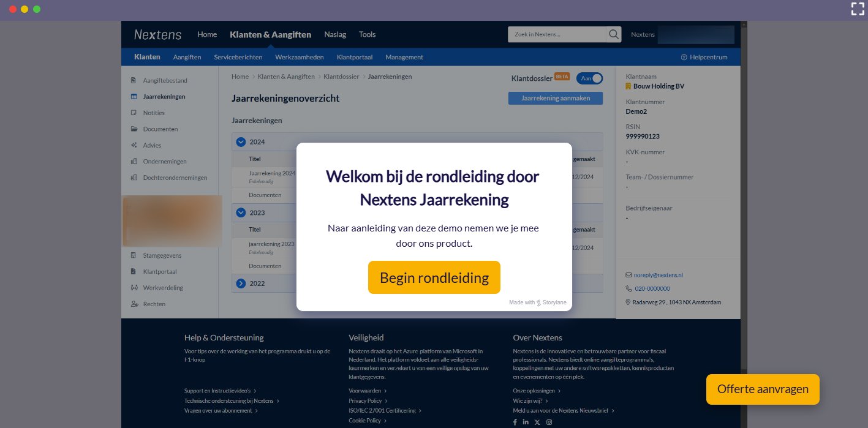Collapse the 2023 jaarrekeningen section

pos(241,212)
